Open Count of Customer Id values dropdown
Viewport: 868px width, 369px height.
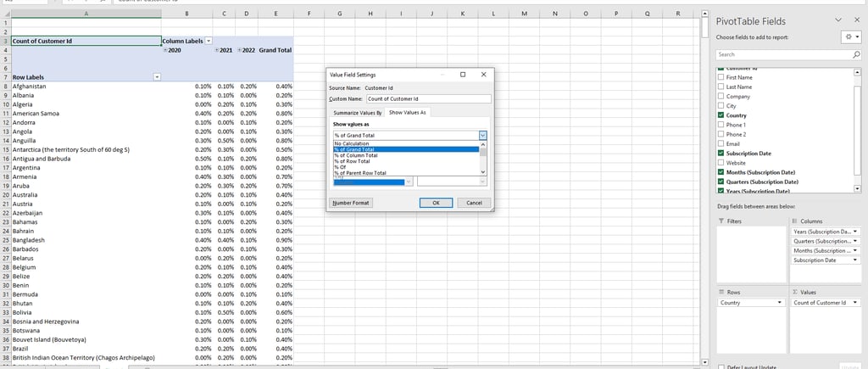[x=856, y=303]
